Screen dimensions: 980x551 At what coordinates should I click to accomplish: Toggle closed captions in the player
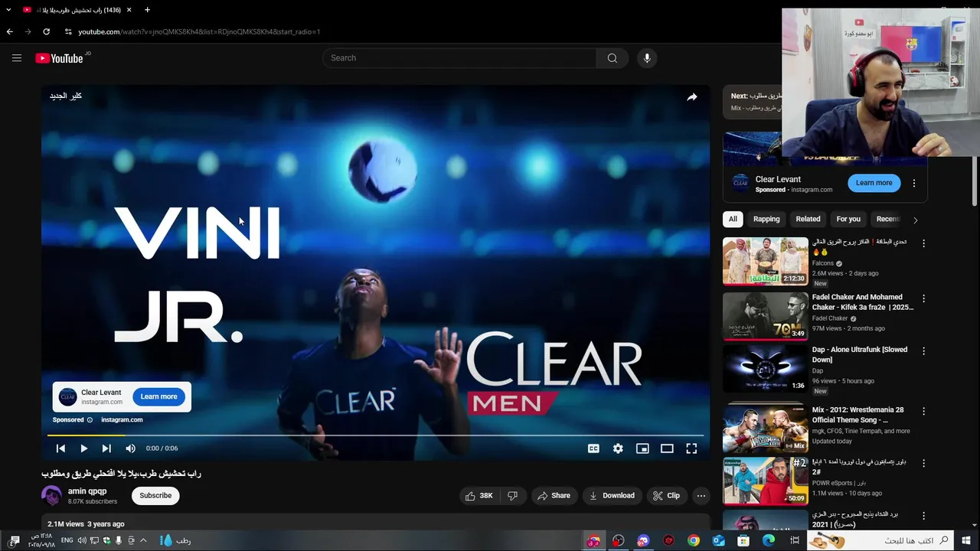click(x=593, y=448)
